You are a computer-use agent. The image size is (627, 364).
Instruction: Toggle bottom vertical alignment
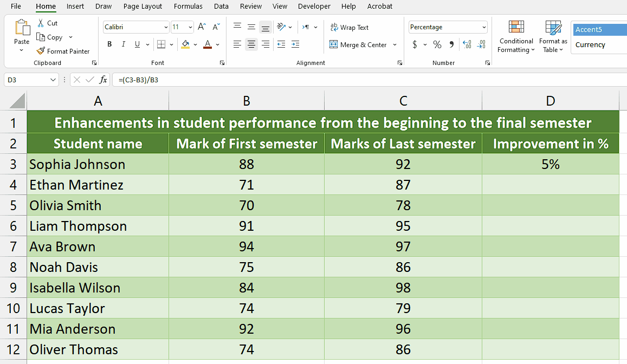click(265, 27)
